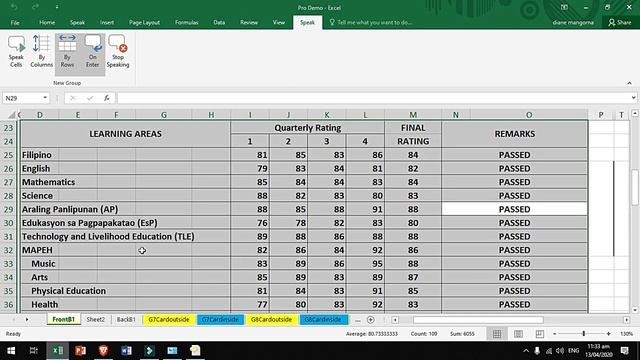Click the Undo arrow in title bar

14,7
